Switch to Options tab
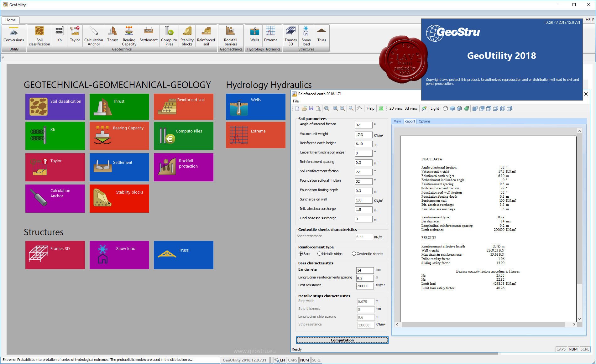This screenshot has height=364, width=596. [x=425, y=121]
